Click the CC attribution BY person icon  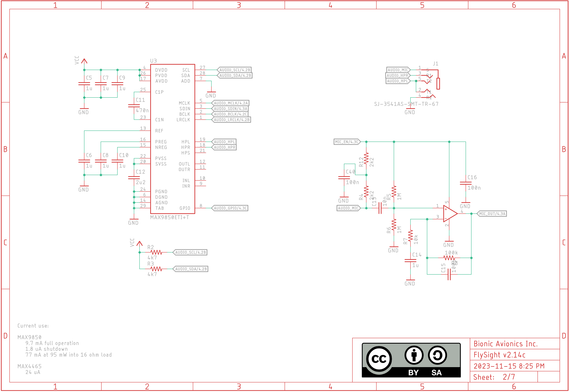[x=414, y=355]
